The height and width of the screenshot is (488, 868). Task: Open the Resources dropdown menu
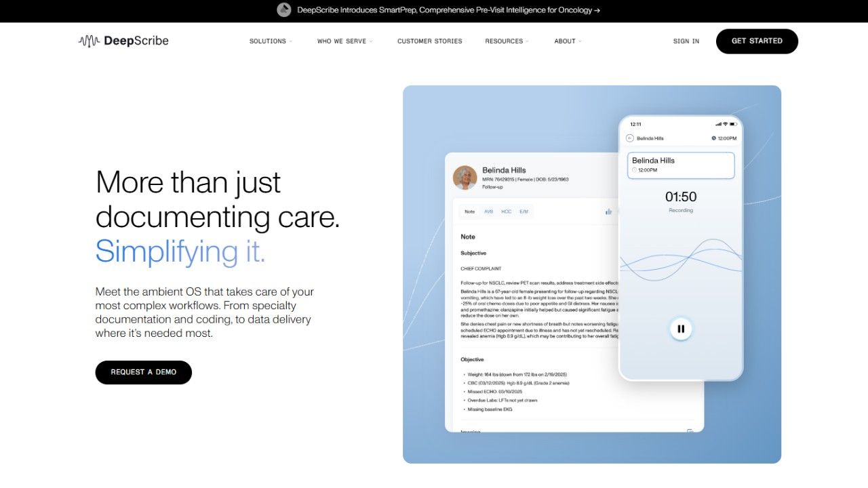coord(507,41)
